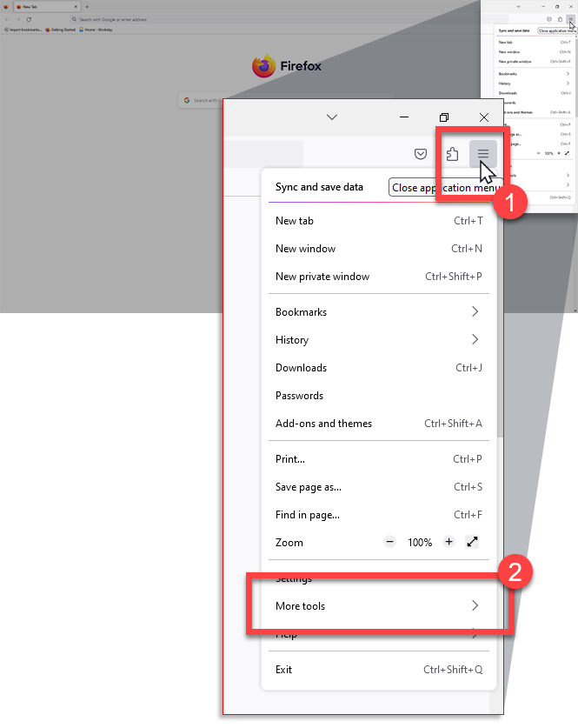Click the Reload button in background browser toolbar
578x728 pixels.
click(x=29, y=19)
